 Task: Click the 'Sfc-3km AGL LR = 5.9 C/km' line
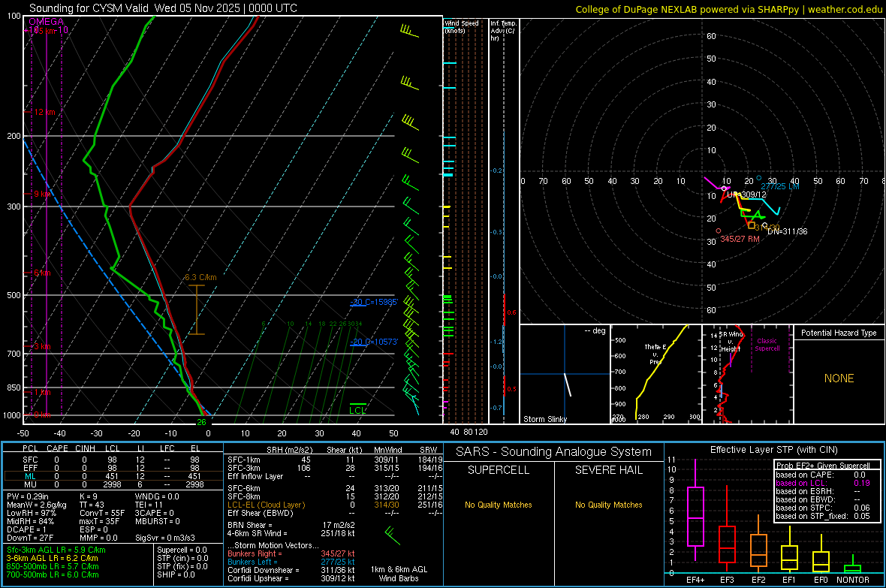tap(56, 550)
